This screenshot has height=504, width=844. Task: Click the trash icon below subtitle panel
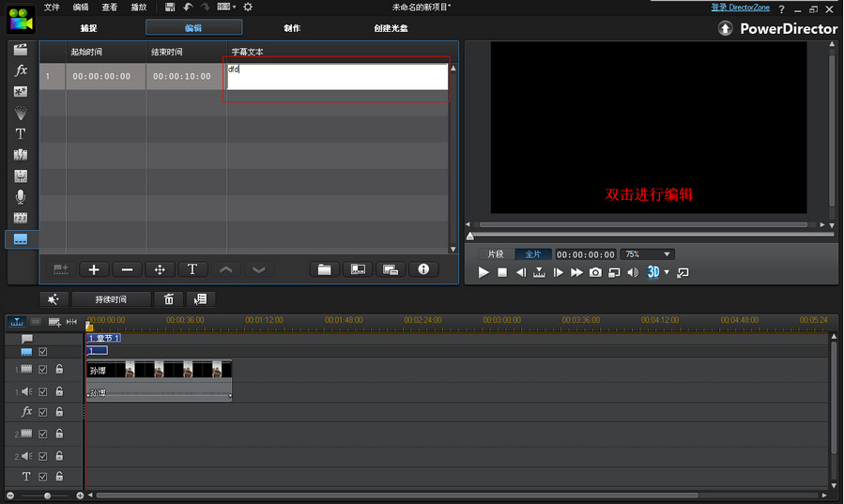tap(169, 299)
